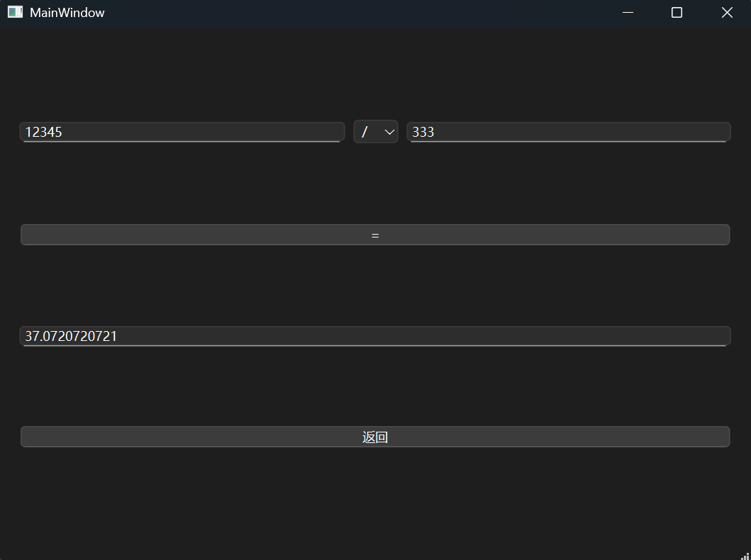The width and height of the screenshot is (751, 560).
Task: Click the MainWindow app icon in title bar
Action: pyautogui.click(x=15, y=12)
